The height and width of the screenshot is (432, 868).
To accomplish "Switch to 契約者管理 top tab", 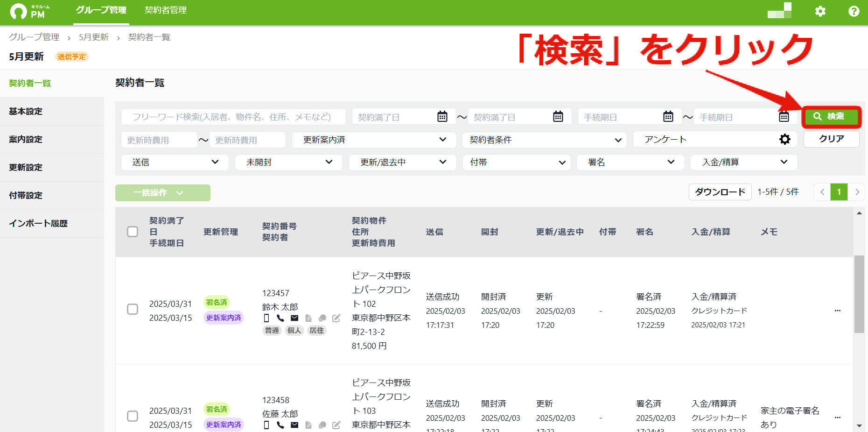I will 166,10.
